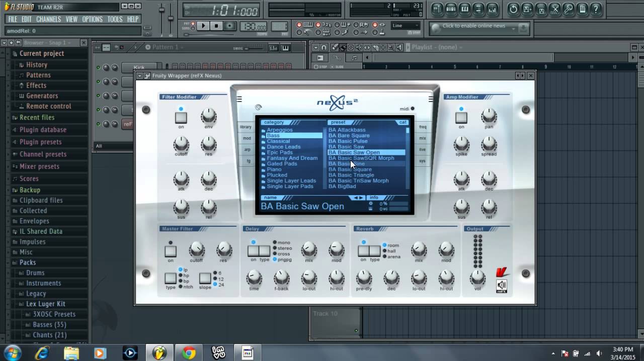The image size is (644, 361).
Task: Open the Line snap dropdown
Action: pos(406,26)
